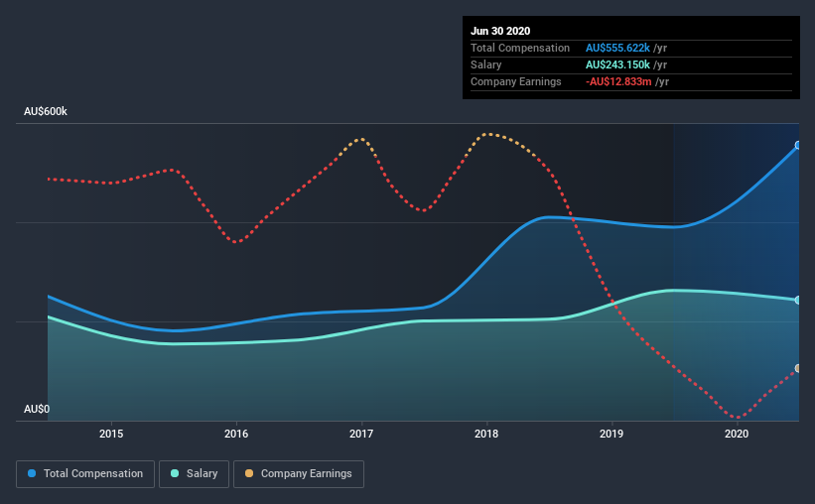Click the -AU$12.833m company earnings value
The width and height of the screenshot is (815, 504).
coord(618,82)
